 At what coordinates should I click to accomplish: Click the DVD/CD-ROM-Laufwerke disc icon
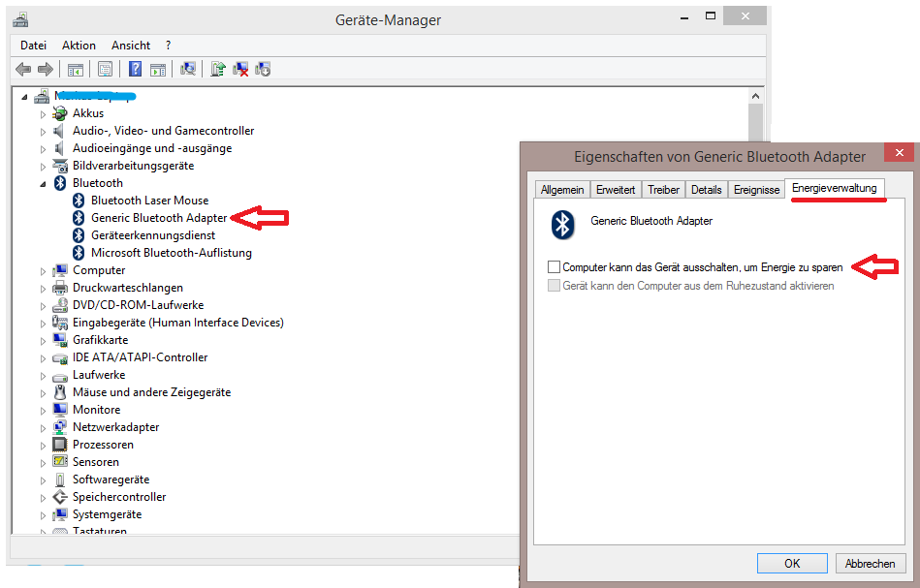[x=60, y=305]
